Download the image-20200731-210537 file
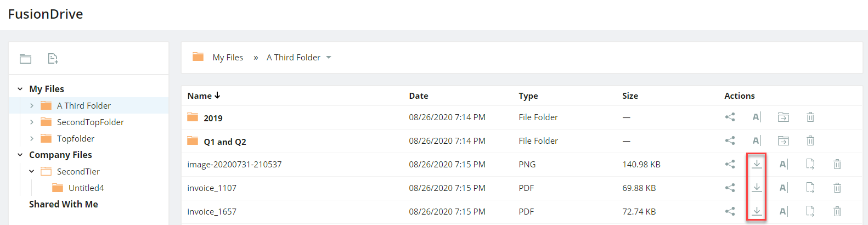The width and height of the screenshot is (868, 225). (x=757, y=164)
